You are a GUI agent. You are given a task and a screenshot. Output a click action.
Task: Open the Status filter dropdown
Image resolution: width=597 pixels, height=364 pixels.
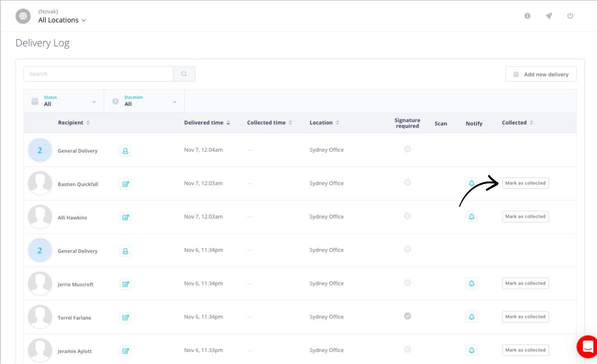pyautogui.click(x=64, y=101)
